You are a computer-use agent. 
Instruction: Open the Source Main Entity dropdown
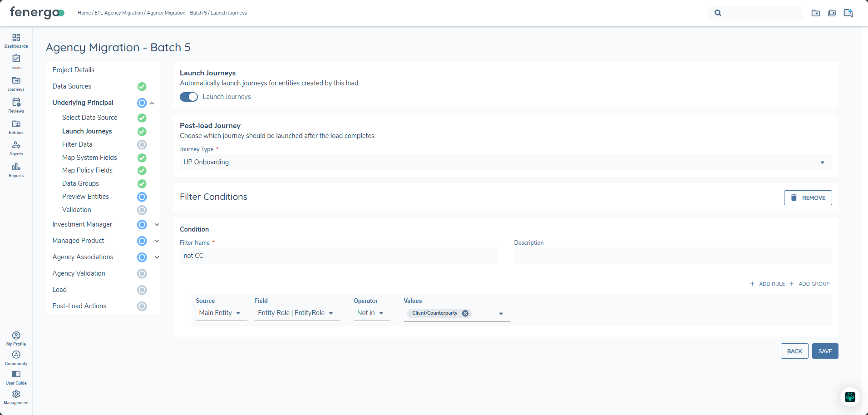pyautogui.click(x=221, y=313)
